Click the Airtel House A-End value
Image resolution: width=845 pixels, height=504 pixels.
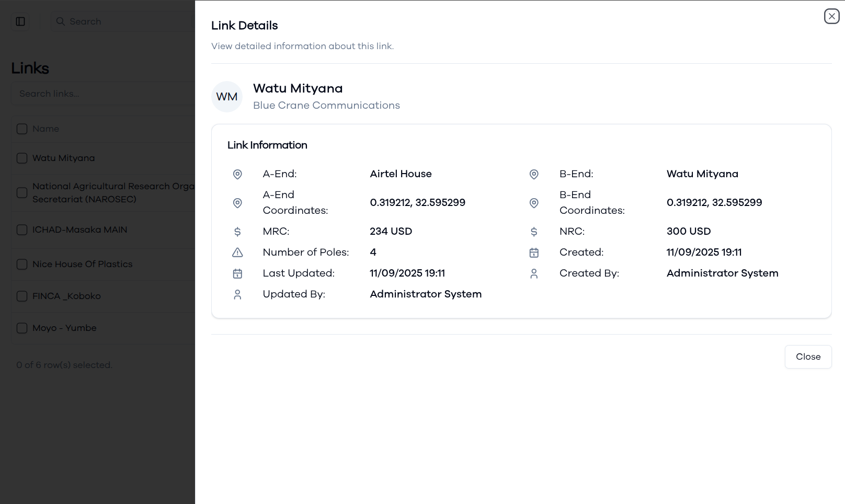(x=401, y=174)
